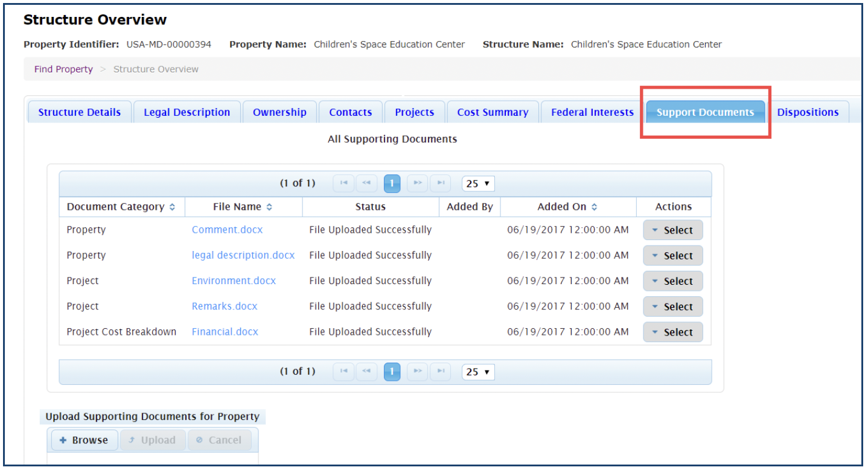Image resolution: width=868 pixels, height=473 pixels.
Task: Open the Federal Interests tab
Action: (x=592, y=112)
